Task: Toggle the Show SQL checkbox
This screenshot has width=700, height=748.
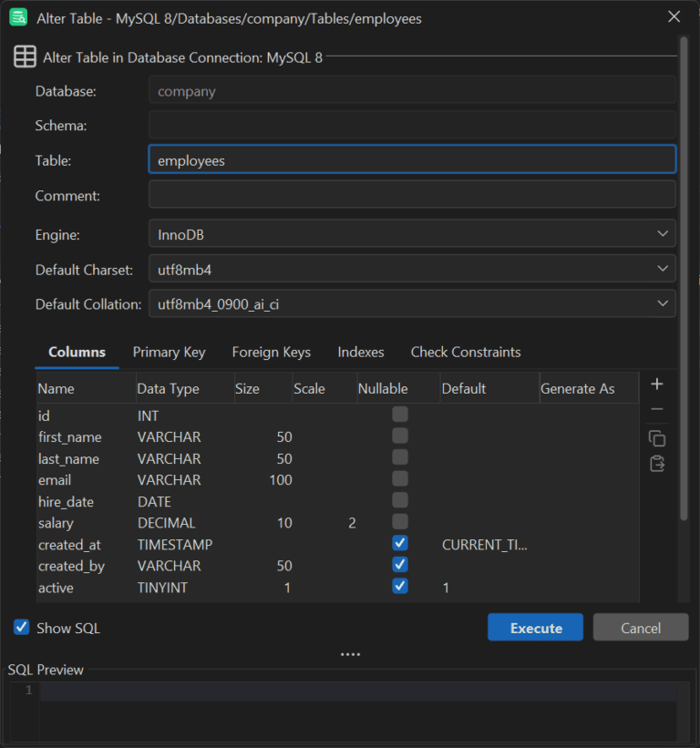Action: (x=22, y=628)
